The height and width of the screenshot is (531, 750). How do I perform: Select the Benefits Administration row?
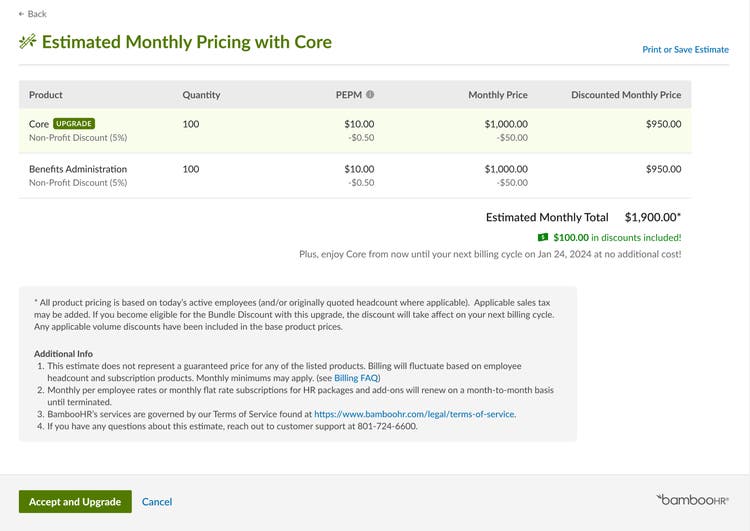pos(355,176)
